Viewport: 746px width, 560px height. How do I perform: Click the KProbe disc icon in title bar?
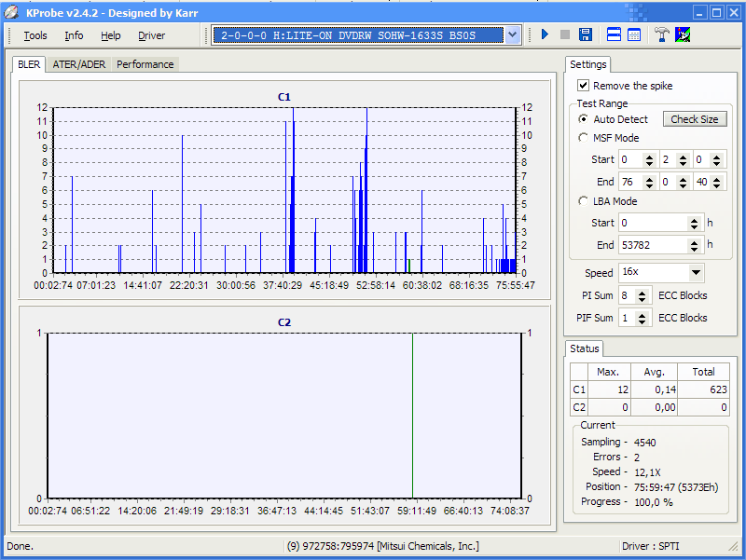[x=11, y=12]
